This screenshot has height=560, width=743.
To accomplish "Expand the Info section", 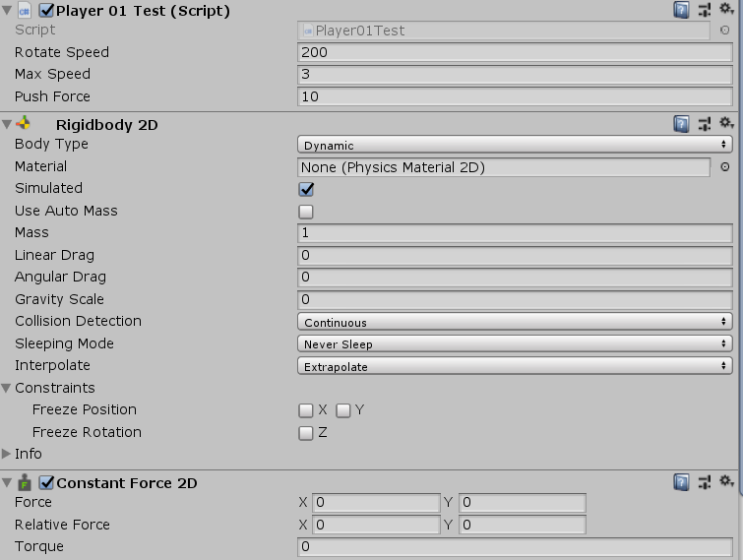I will pyautogui.click(x=6, y=454).
